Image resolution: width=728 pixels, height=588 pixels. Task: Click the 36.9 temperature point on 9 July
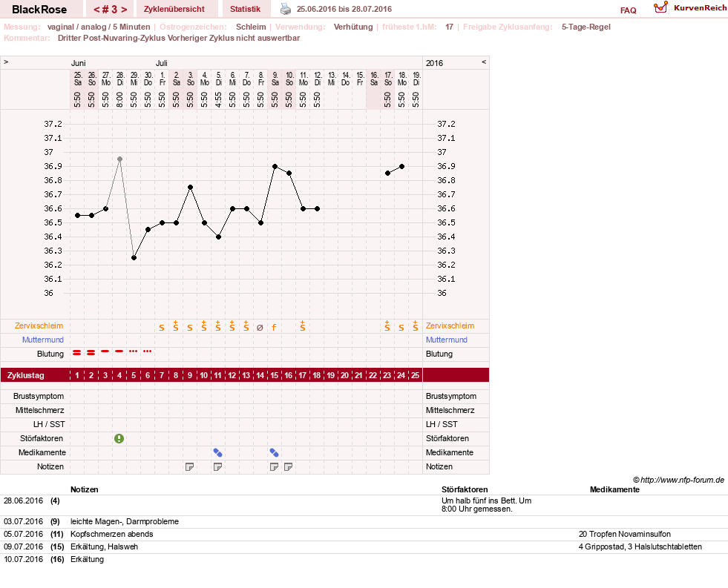[275, 166]
